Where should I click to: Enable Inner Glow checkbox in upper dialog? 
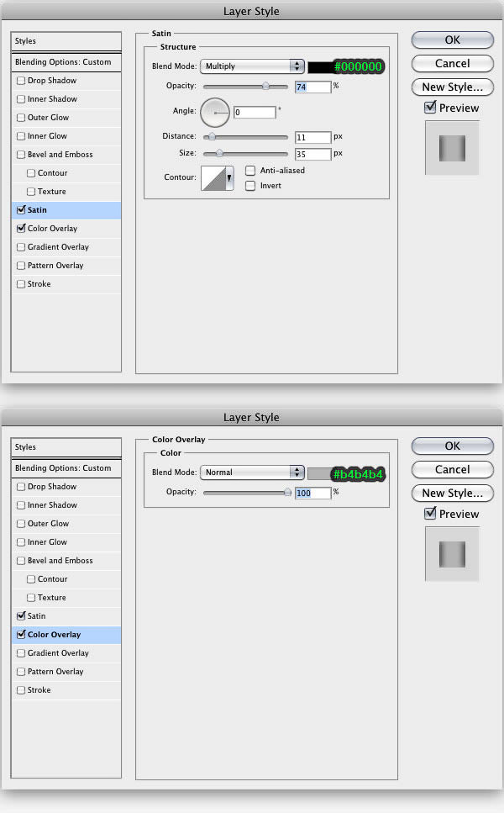coord(21,136)
